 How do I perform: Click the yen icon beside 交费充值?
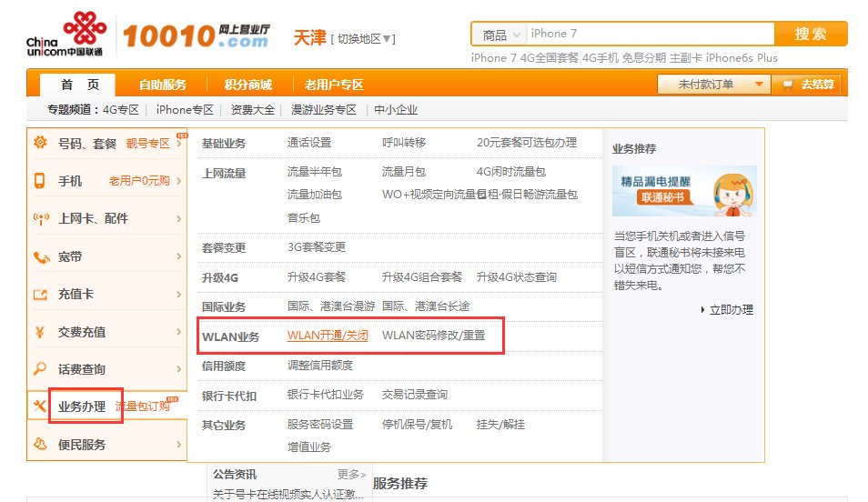pyautogui.click(x=39, y=332)
